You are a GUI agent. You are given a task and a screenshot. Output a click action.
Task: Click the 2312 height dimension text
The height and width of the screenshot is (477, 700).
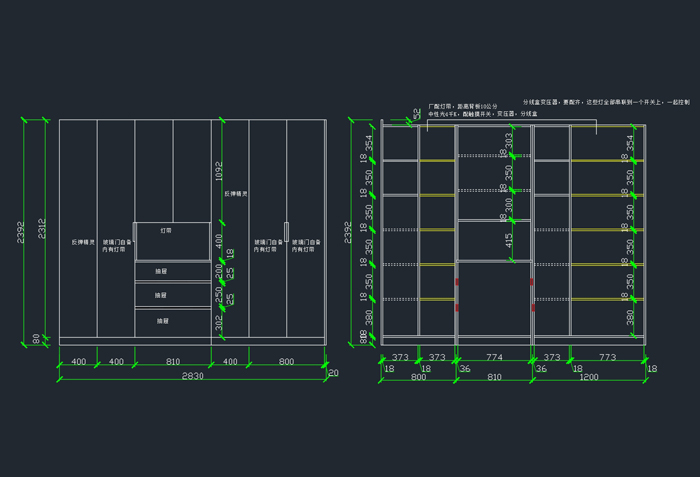coord(41,229)
